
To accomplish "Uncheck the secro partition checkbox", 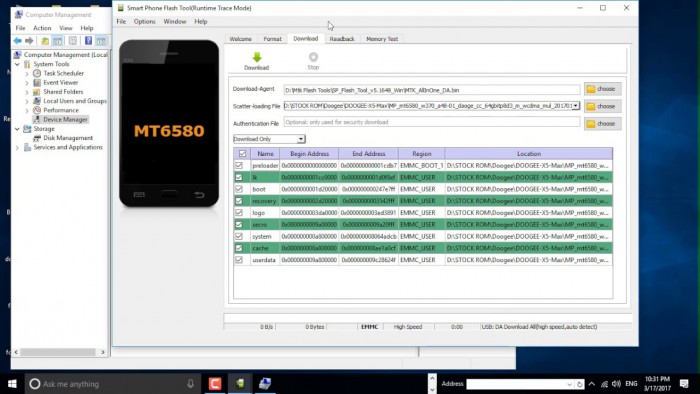I will click(239, 224).
